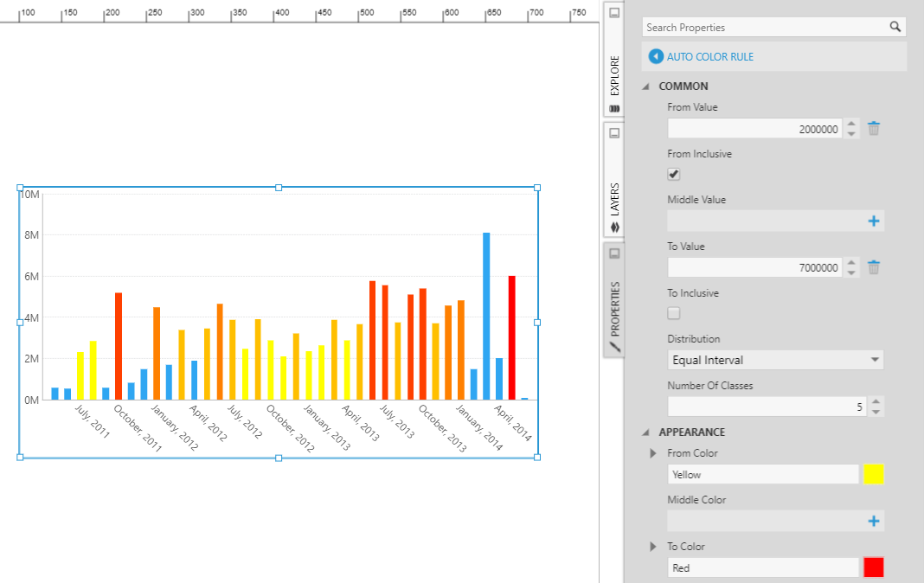Image resolution: width=924 pixels, height=583 pixels.
Task: Expand the From Color property
Action: point(653,453)
